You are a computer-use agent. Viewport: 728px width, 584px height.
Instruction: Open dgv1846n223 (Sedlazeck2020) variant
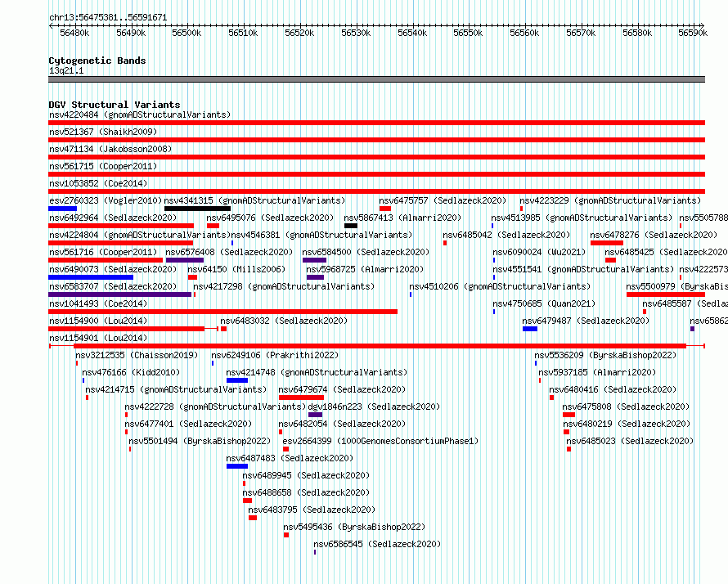coord(374,407)
